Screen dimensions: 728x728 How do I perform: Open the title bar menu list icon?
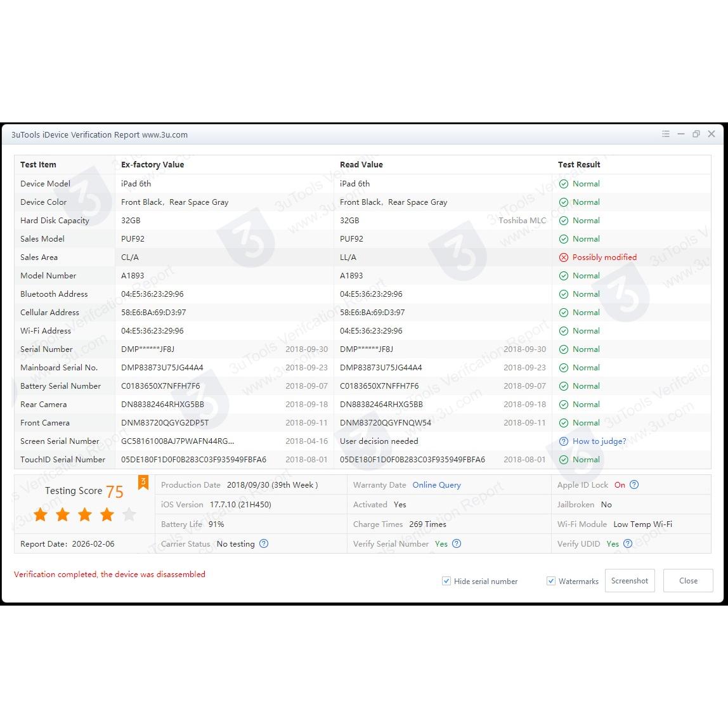pyautogui.click(x=665, y=134)
